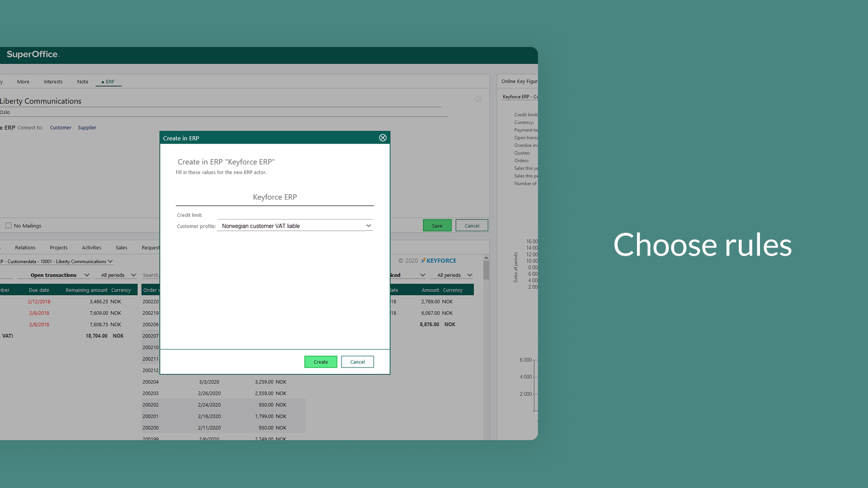This screenshot has height=488, width=868.
Task: Close the Create in ERP dialog
Action: pos(382,138)
